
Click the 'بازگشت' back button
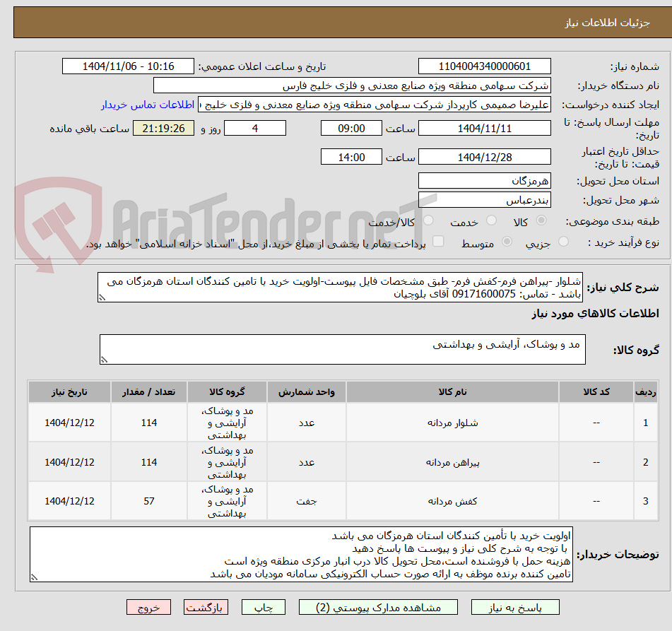coord(206,607)
